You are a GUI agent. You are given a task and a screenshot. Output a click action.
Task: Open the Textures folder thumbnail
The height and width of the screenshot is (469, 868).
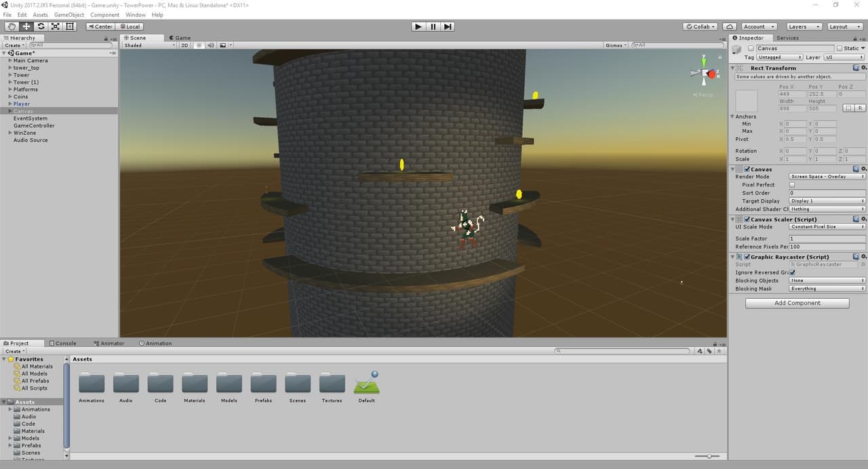332,386
